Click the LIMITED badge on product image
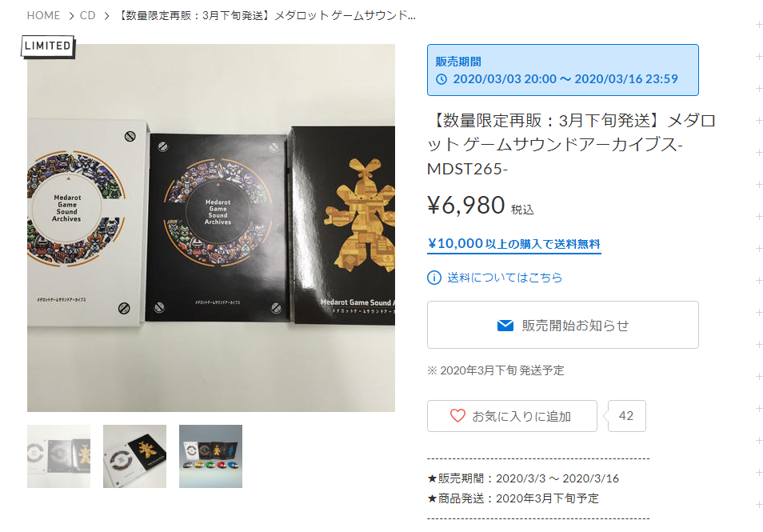This screenshot has width=763, height=532. pyautogui.click(x=48, y=46)
